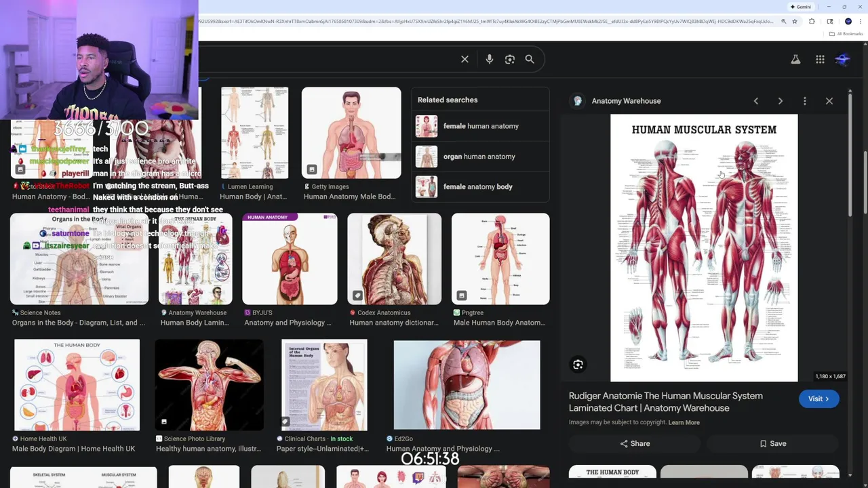Open the Codex Anatomicus image thumbnail
Image resolution: width=868 pixels, height=488 pixels.
(394, 259)
